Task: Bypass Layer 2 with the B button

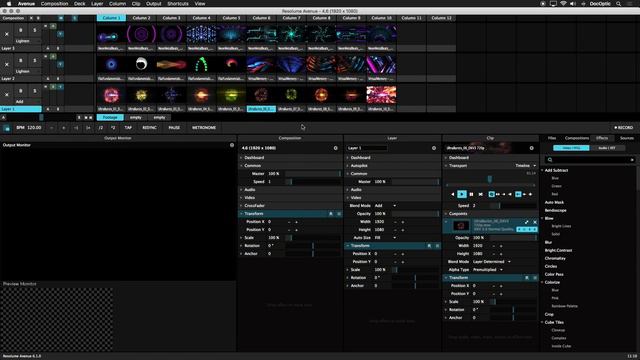Action: [21, 60]
